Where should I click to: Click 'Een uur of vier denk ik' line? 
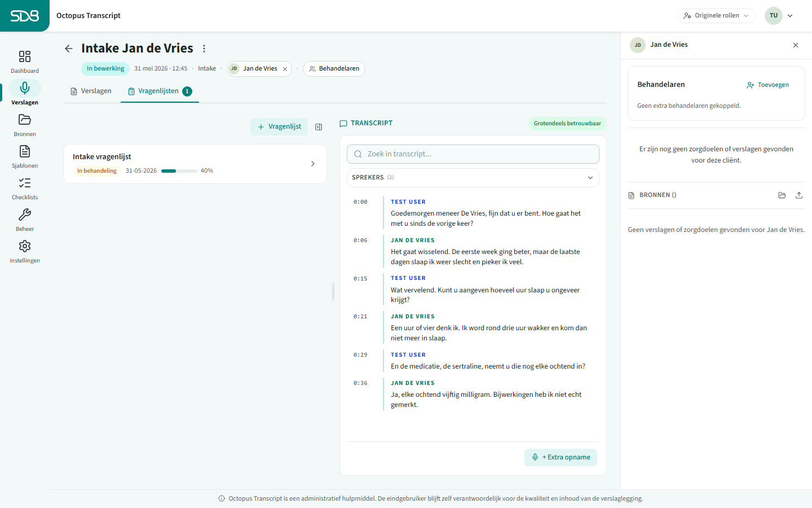pyautogui.click(x=489, y=333)
